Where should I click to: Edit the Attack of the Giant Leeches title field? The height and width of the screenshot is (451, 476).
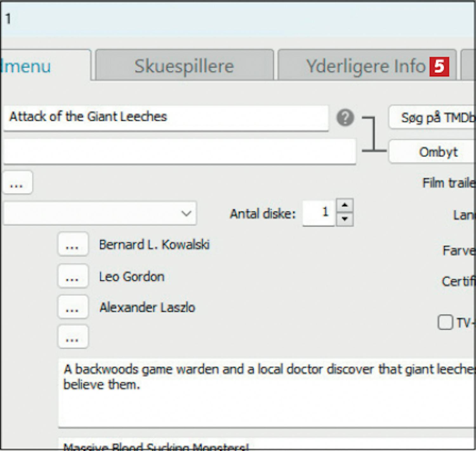coord(166,118)
